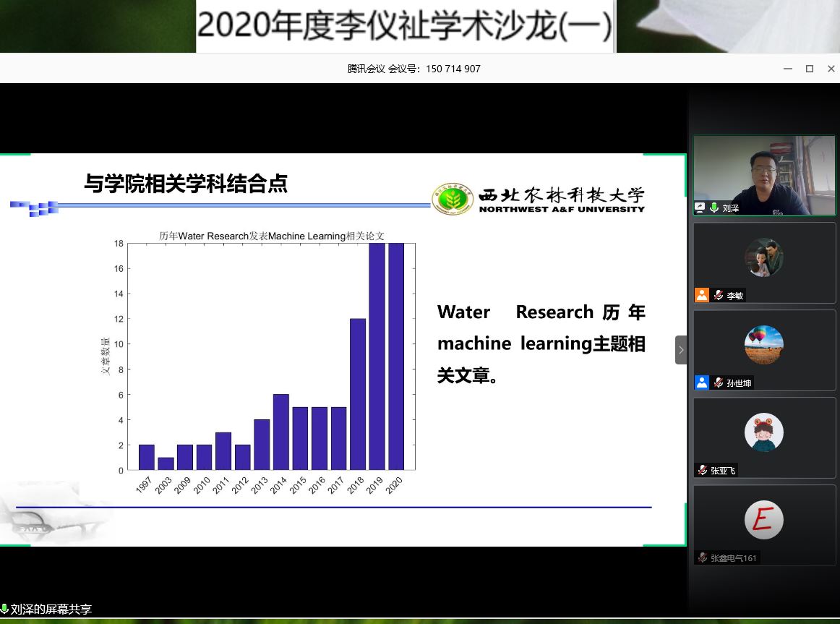Click 张鑫电气161's muted microphone icon
Screen dimensions: 840x624
702,557
